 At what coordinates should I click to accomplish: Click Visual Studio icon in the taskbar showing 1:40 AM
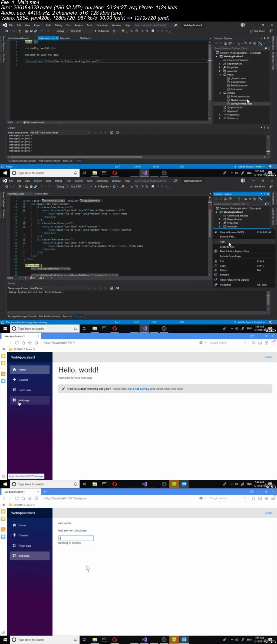click(144, 484)
